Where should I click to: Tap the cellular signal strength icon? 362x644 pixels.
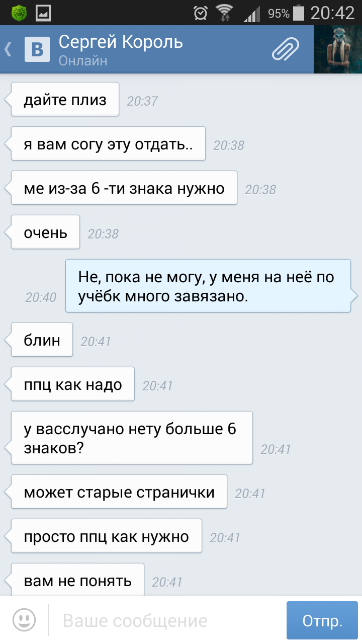(252, 14)
